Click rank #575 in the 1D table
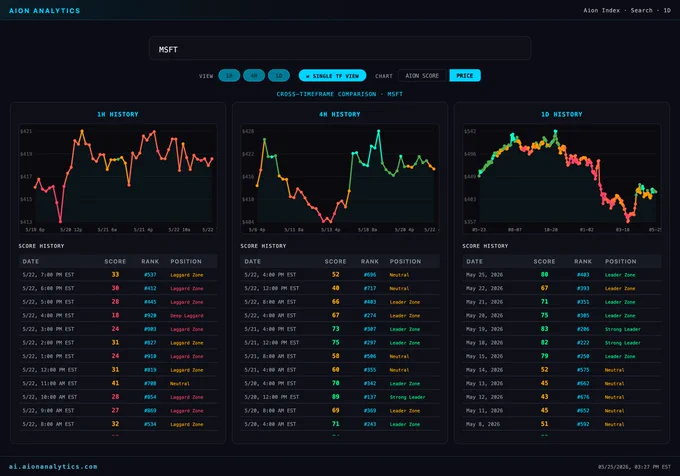 [x=583, y=370]
